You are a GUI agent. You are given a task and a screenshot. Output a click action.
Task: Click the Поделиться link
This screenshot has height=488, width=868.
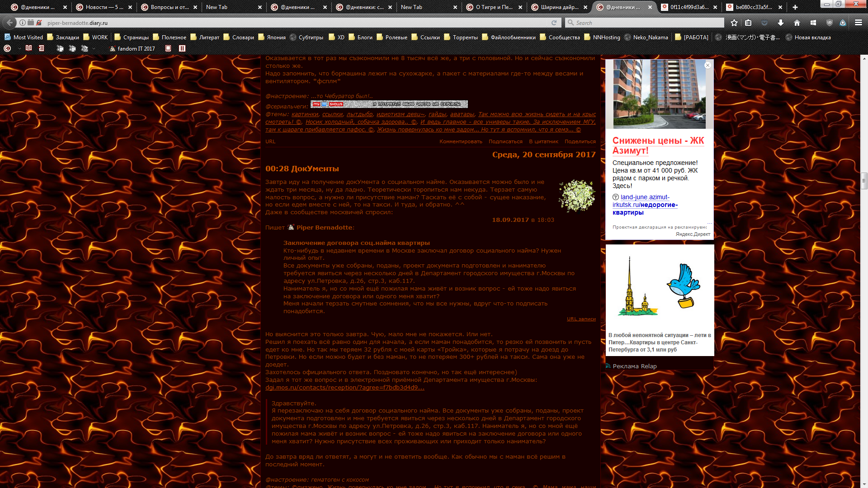580,141
